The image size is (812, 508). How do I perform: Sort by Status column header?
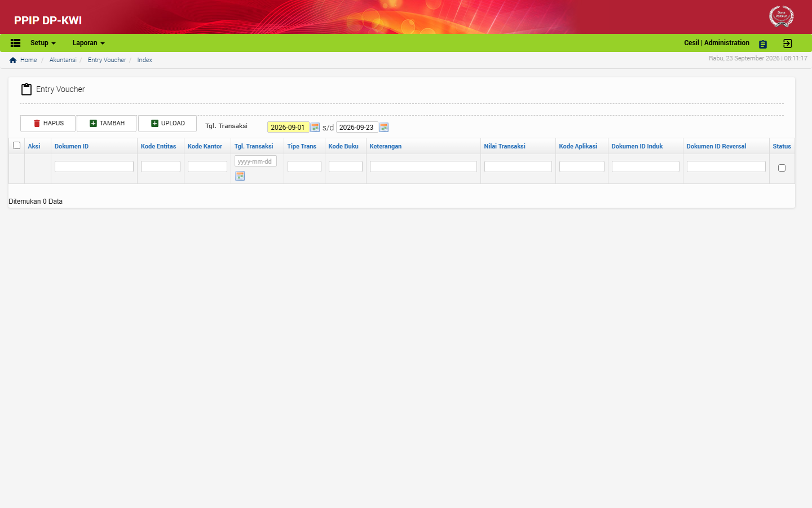782,146
